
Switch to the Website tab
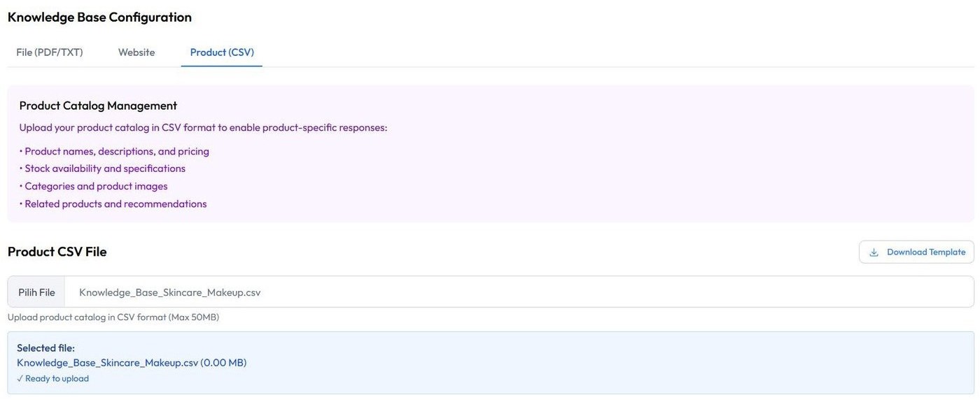(x=136, y=52)
